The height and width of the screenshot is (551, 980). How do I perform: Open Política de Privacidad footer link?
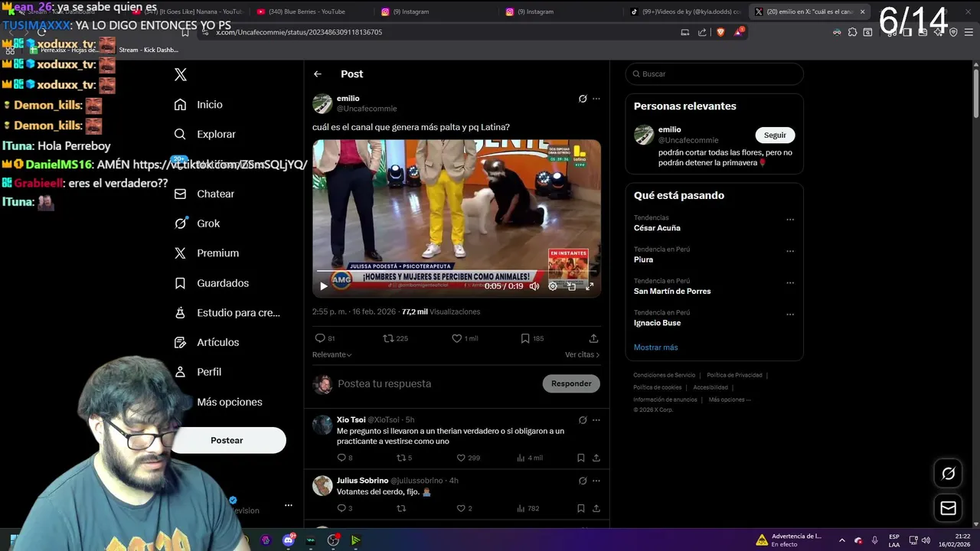point(734,375)
